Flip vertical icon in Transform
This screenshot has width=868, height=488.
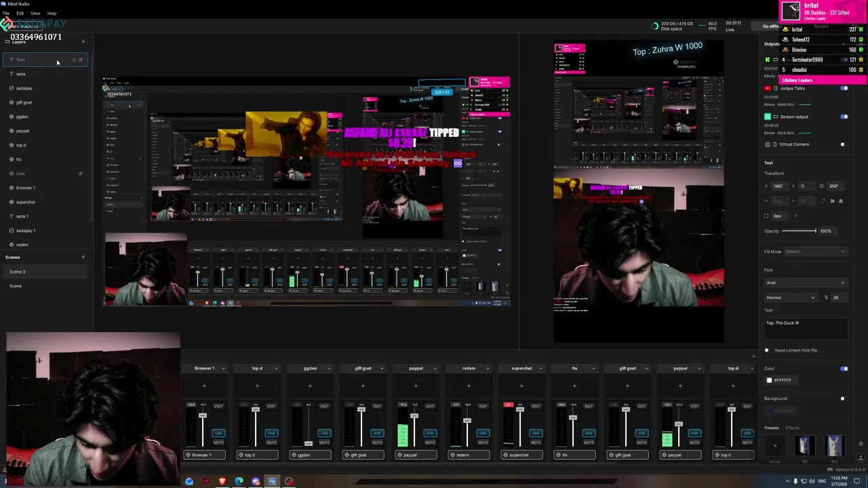tap(841, 201)
